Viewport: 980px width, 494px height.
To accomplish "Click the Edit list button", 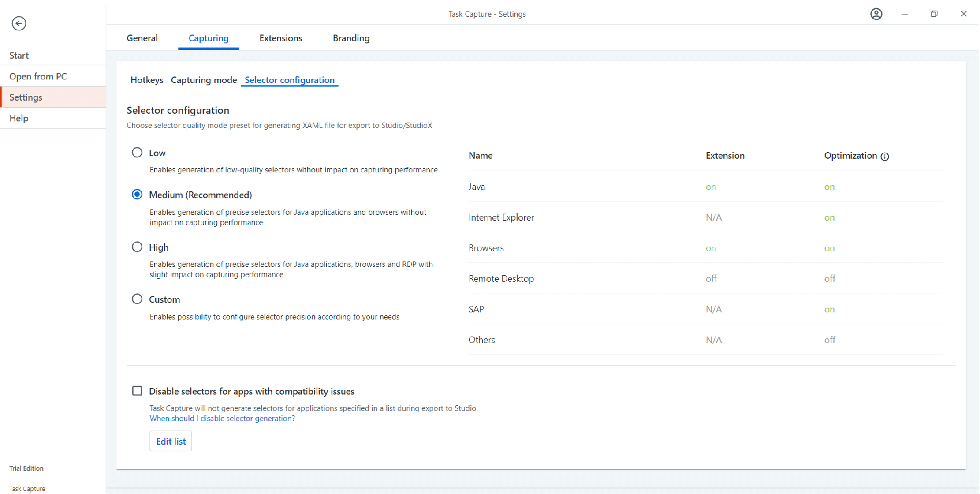I will click(171, 442).
